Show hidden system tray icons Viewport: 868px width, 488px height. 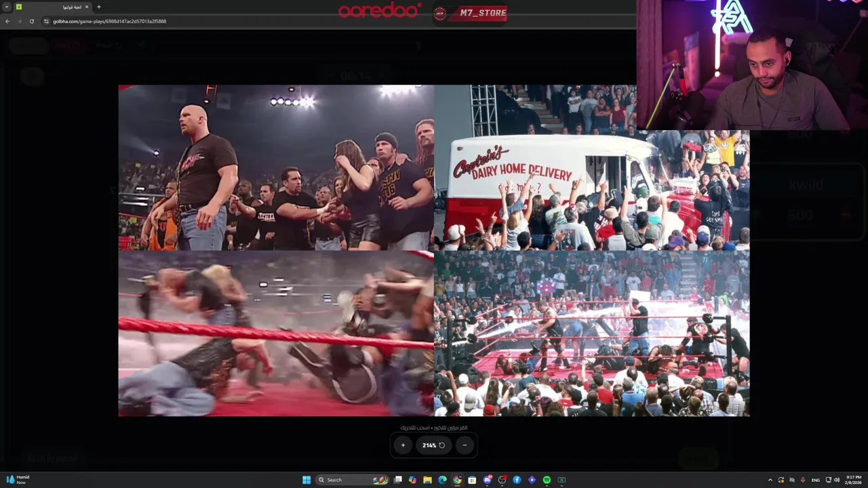[x=770, y=480]
